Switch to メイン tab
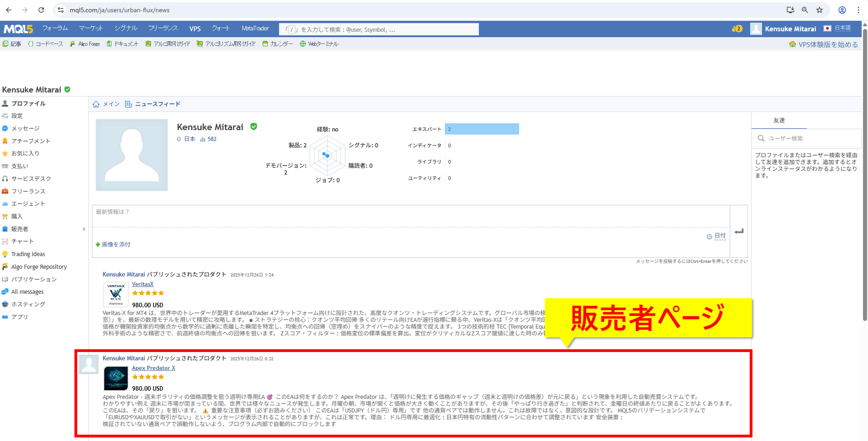The image size is (868, 441). tap(106, 104)
